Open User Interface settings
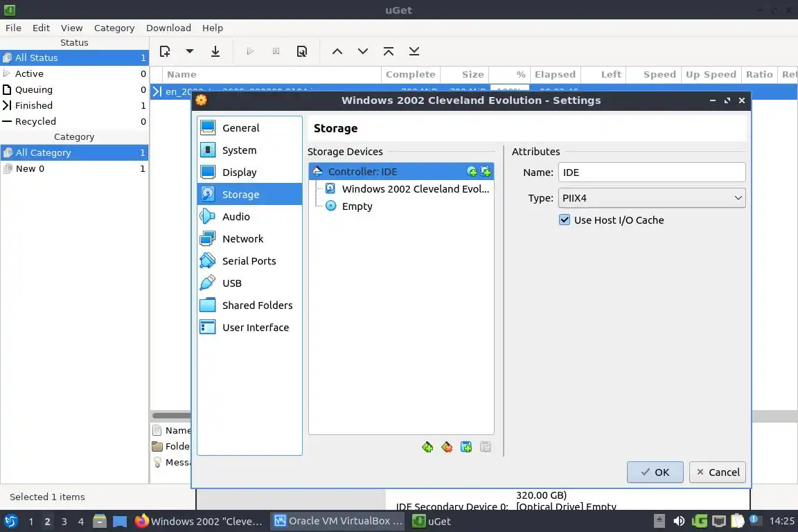The image size is (798, 532). coord(249,328)
